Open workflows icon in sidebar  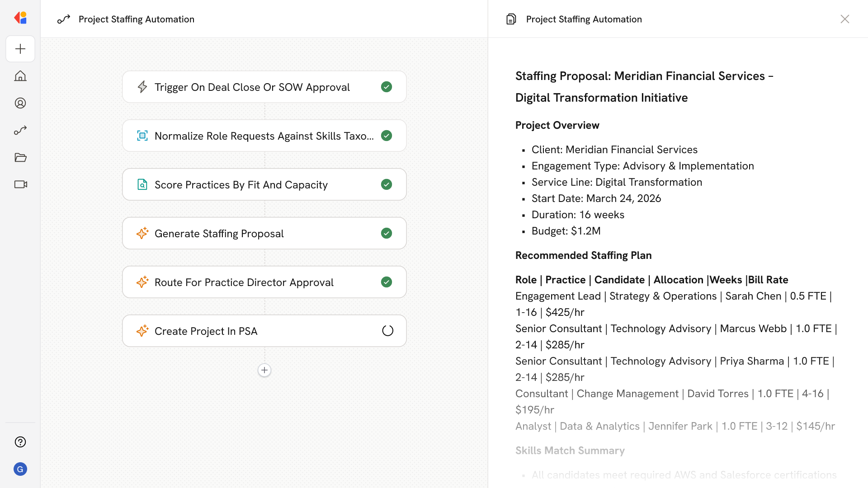tap(20, 130)
